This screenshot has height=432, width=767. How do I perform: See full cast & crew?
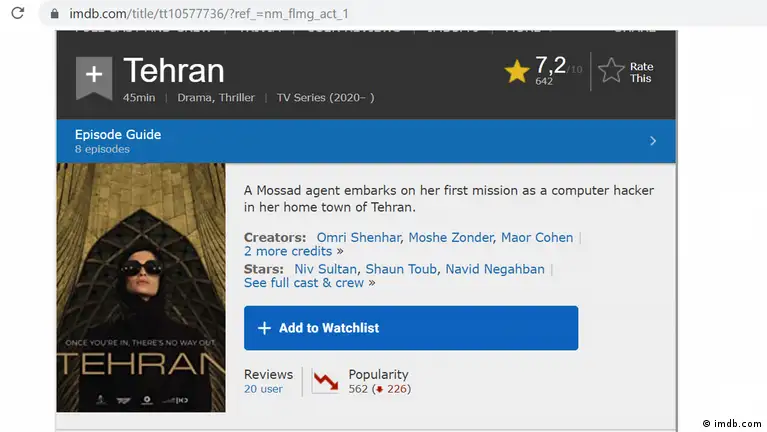click(x=304, y=283)
